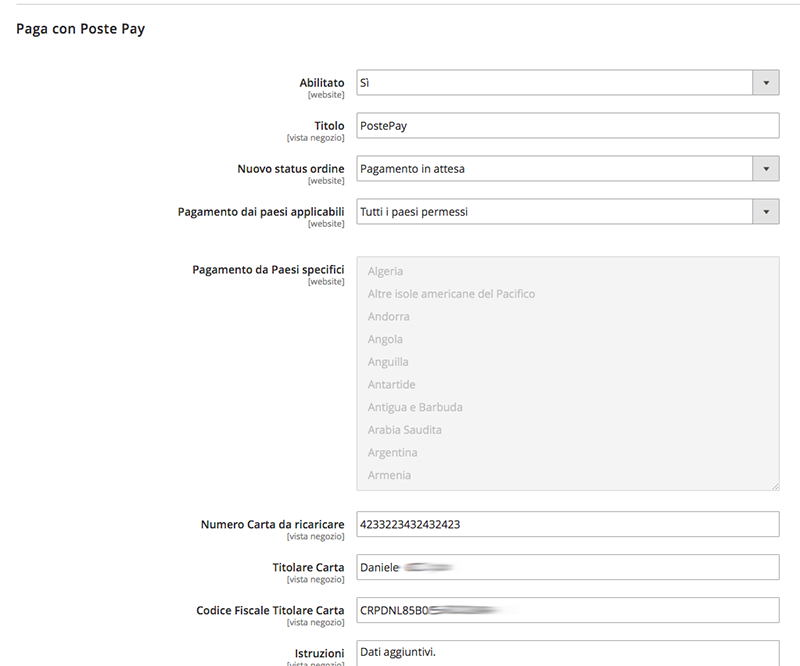Select Antigua e Barbuda in the list
The width and height of the screenshot is (800, 666).
415,407
